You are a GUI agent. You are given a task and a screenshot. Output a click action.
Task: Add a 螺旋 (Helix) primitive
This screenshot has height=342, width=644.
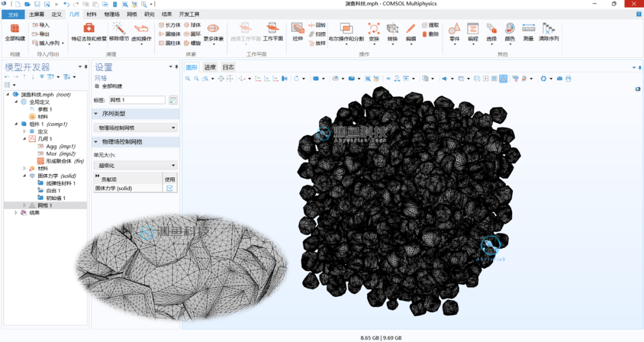click(x=192, y=43)
